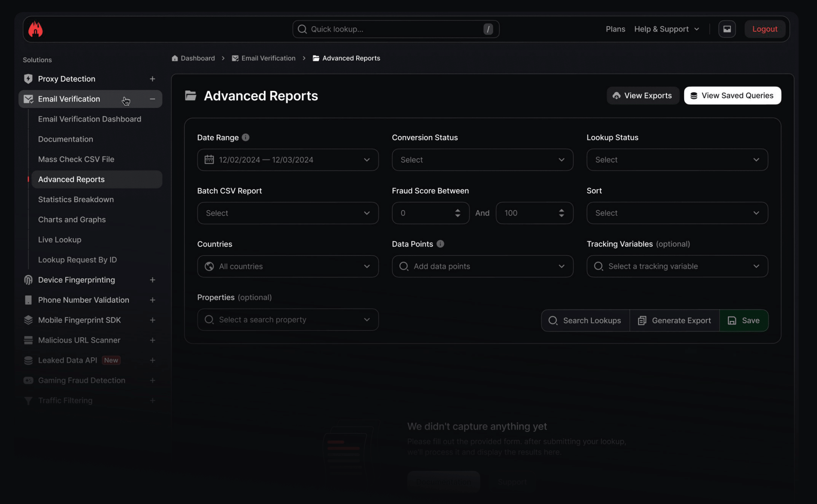Click the Leaked Data API database icon
The height and width of the screenshot is (504, 817).
point(28,360)
